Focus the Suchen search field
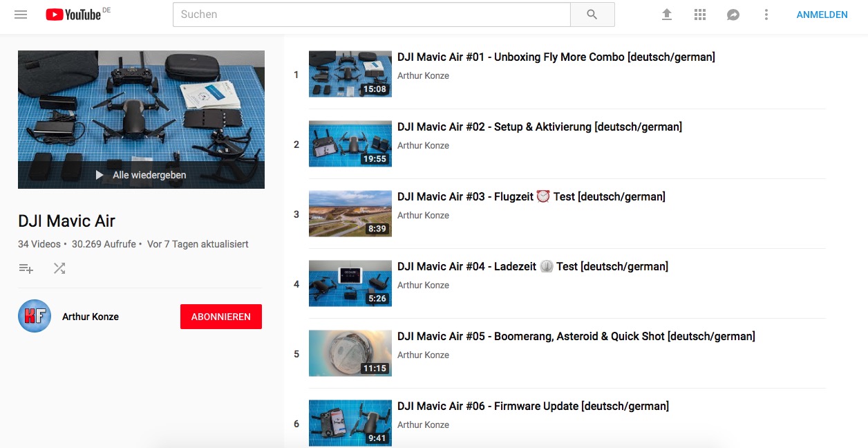Image resolution: width=868 pixels, height=448 pixels. [x=372, y=15]
